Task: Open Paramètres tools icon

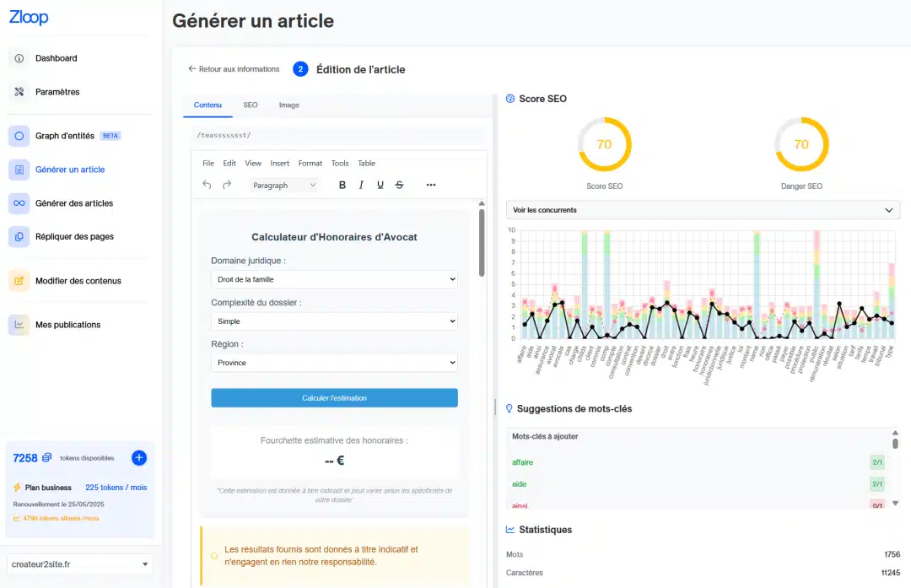Action: pyautogui.click(x=19, y=92)
